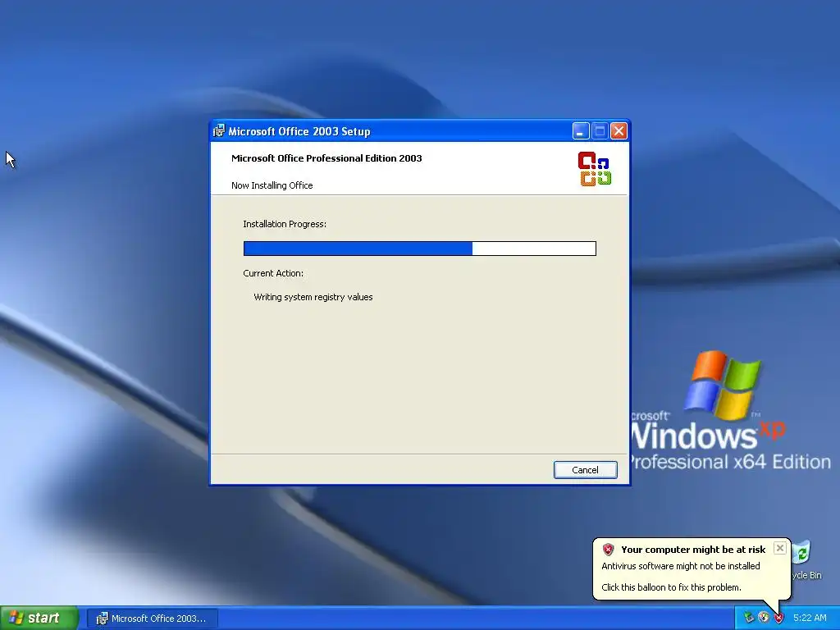Click 'Antivirus software might not be installed' text
The image size is (840, 630).
pos(680,566)
